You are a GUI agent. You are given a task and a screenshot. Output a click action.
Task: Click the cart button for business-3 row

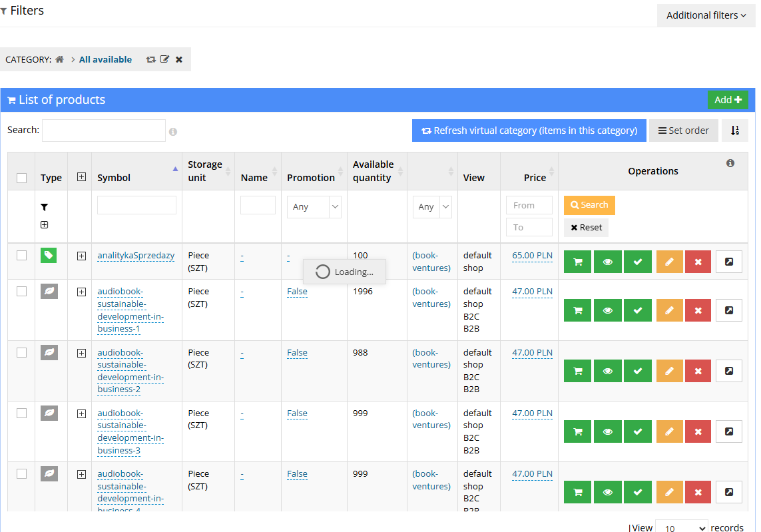(577, 431)
